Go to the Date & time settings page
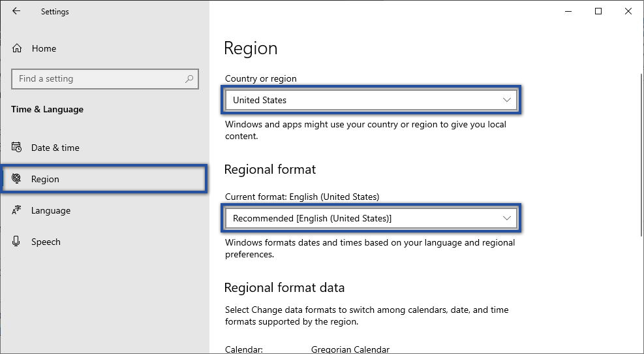This screenshot has height=354, width=644. 55,148
